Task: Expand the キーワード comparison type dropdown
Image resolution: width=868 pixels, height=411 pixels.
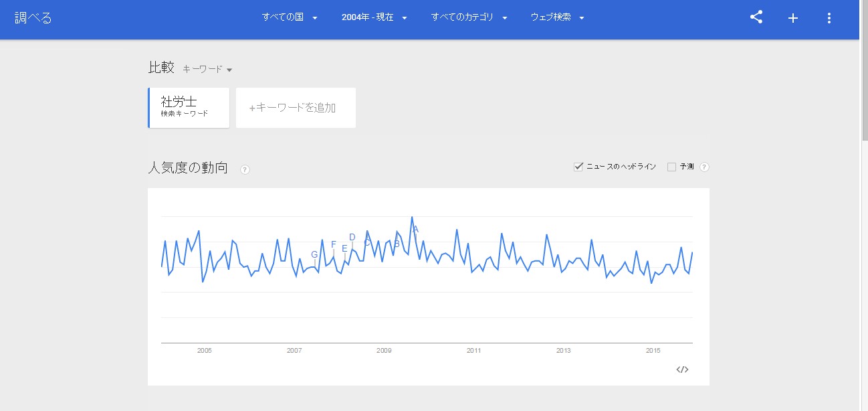Action: pyautogui.click(x=207, y=69)
